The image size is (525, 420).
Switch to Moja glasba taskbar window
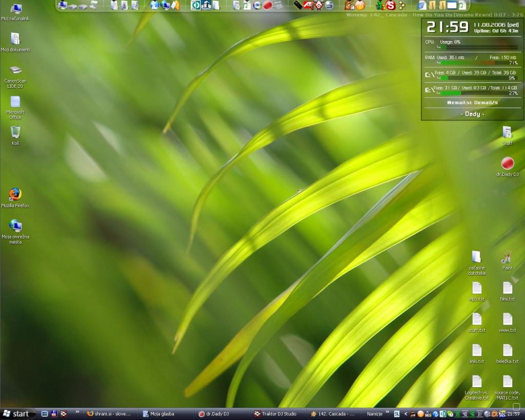166,414
